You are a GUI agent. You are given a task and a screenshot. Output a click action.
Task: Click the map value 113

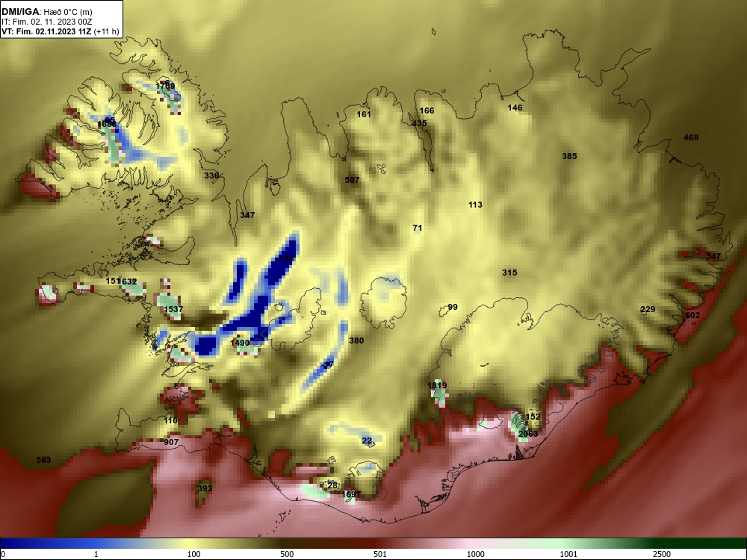475,205
